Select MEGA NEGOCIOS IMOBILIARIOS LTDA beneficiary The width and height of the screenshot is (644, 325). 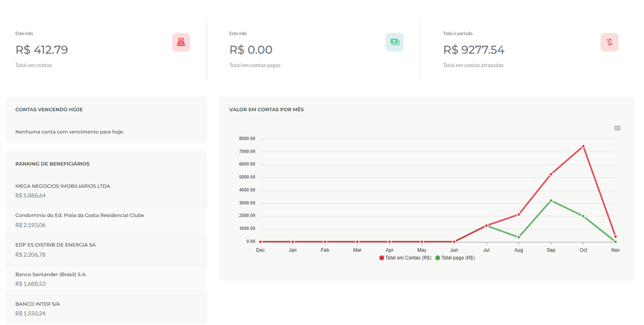point(63,186)
